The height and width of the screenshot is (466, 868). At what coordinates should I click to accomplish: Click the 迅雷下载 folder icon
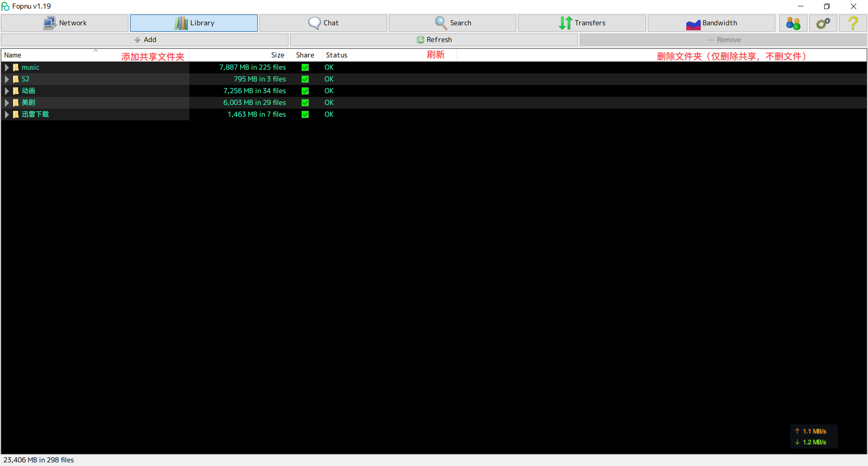tap(16, 114)
